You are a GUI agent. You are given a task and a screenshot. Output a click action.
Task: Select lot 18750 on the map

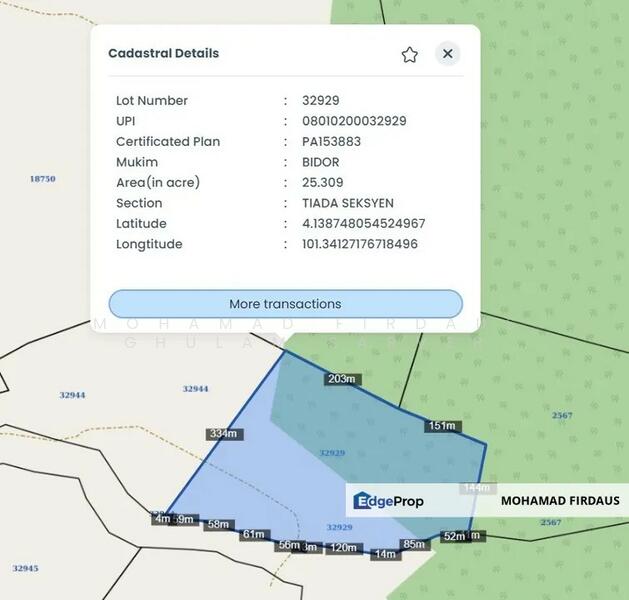click(42, 179)
